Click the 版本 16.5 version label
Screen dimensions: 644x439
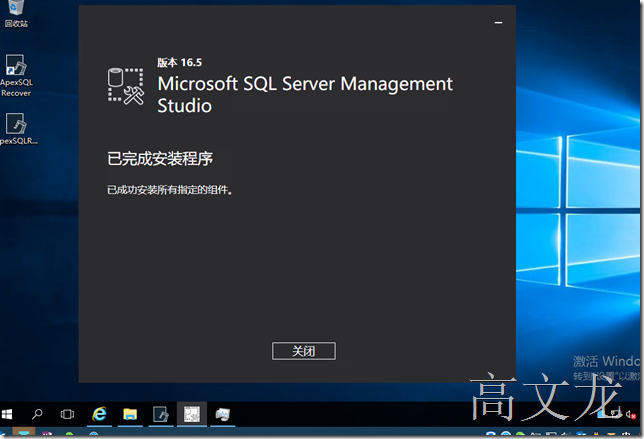[x=179, y=62]
